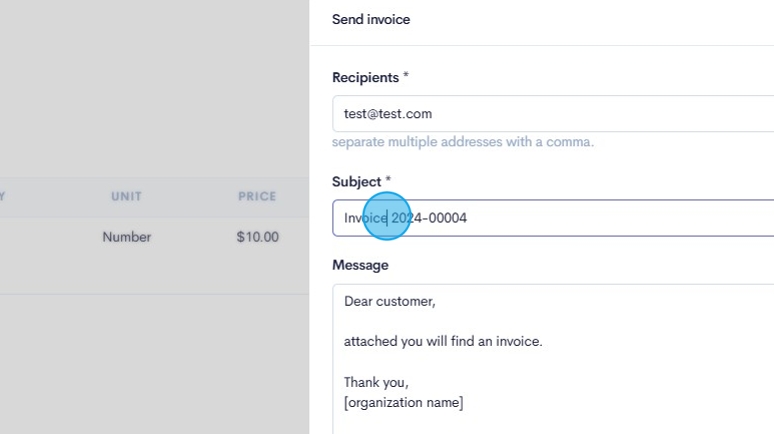Focus the Recipients email input field
The height and width of the screenshot is (434, 774).
(x=550, y=114)
